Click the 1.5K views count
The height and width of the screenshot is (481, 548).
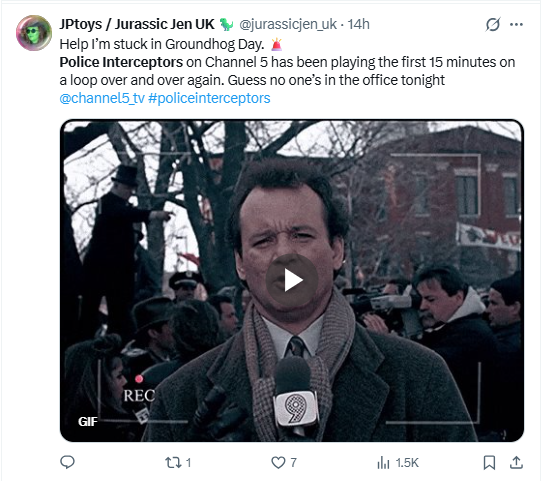point(407,463)
